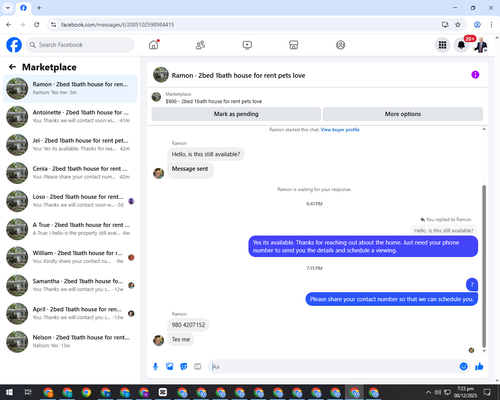Image resolution: width=500 pixels, height=400 pixels.
Task: Open the Loso conversation
Action: [70, 201]
